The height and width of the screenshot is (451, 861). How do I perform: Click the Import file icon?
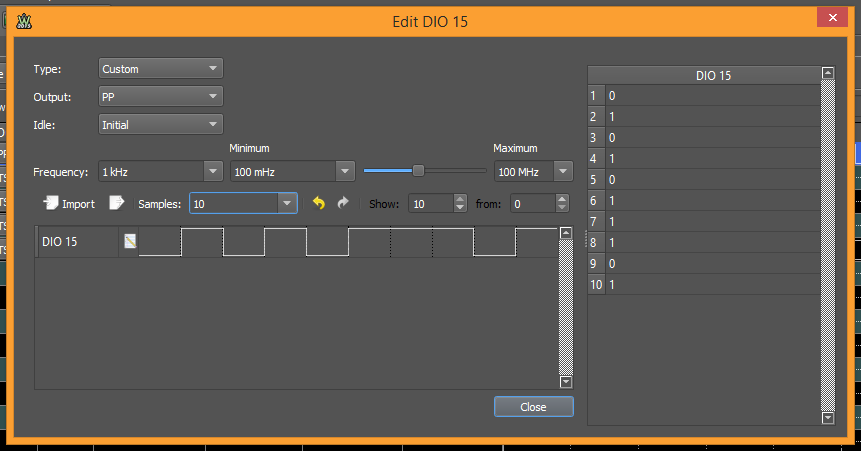[x=50, y=203]
